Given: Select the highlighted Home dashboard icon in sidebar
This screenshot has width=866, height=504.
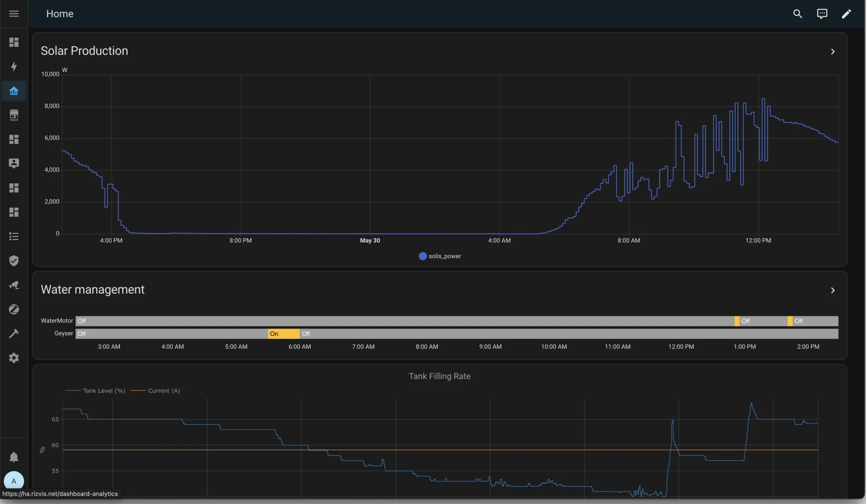Looking at the screenshot, I should tap(14, 91).
